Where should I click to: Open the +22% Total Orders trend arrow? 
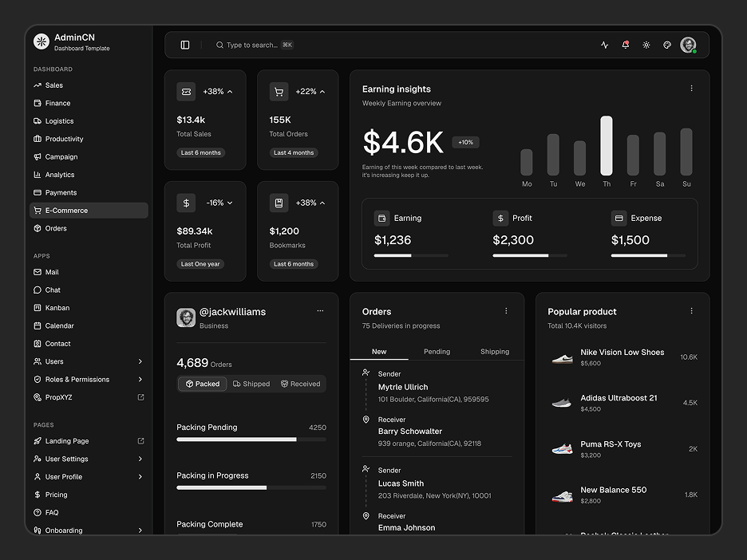click(x=322, y=92)
